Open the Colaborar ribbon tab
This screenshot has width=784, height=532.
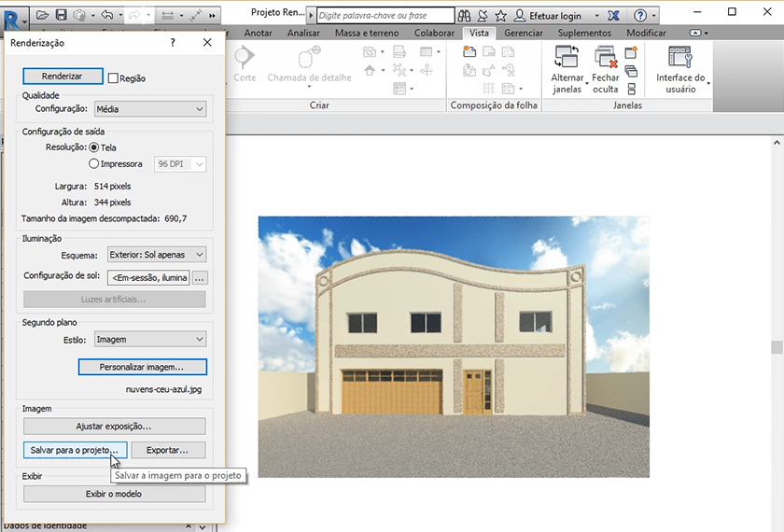pos(434,33)
